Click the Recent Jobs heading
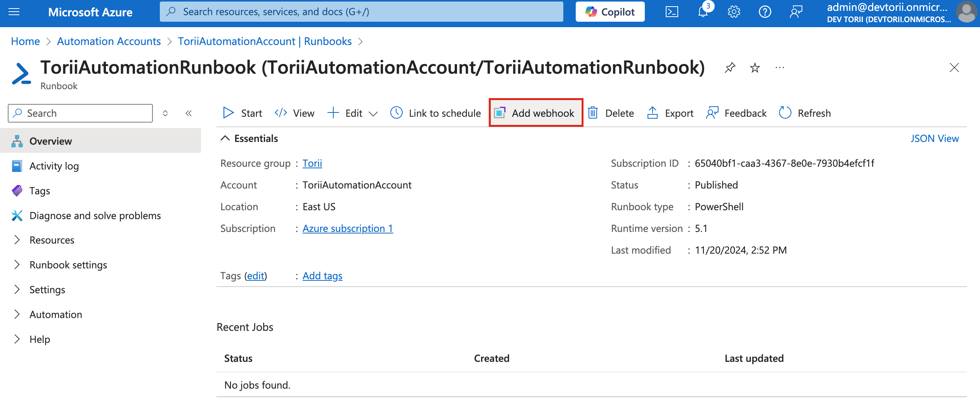This screenshot has width=980, height=408. (x=245, y=327)
